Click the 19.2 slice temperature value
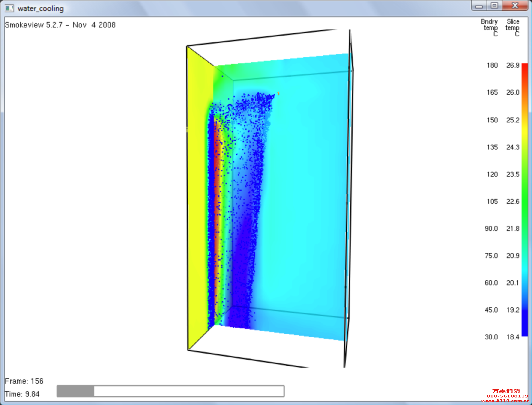The image size is (532, 405). 513,310
